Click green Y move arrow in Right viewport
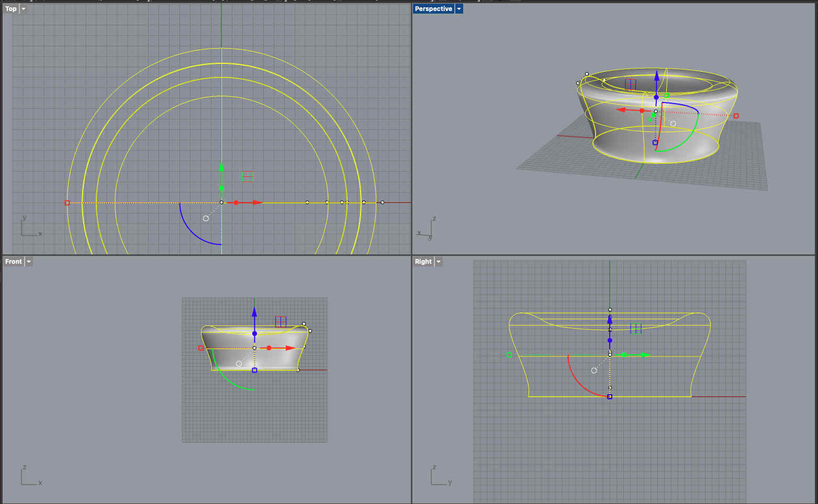Image resolution: width=818 pixels, height=504 pixels. 645,355
